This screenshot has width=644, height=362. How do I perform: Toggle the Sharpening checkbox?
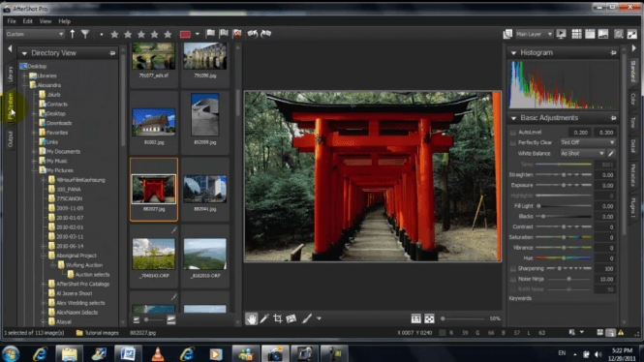click(513, 269)
